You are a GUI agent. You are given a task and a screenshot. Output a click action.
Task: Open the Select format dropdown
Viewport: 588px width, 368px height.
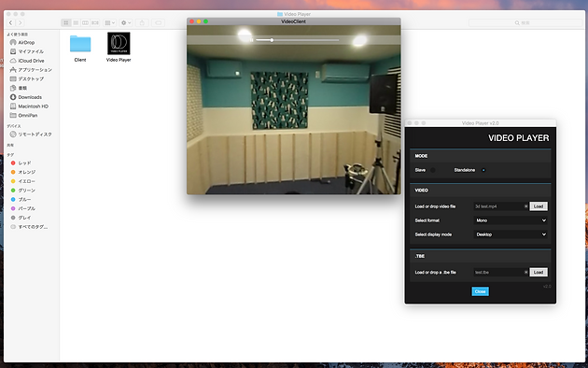(x=511, y=220)
